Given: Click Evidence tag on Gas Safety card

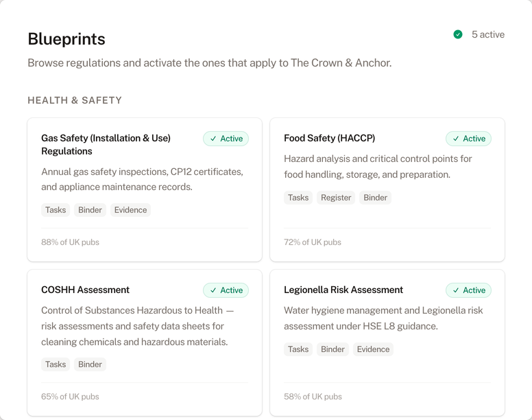Looking at the screenshot, I should coord(130,210).
